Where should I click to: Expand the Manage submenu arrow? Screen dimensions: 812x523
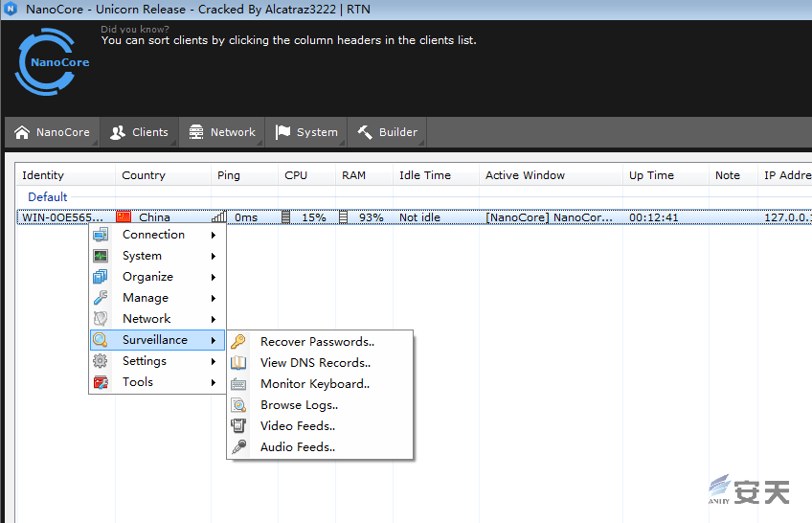tap(214, 298)
